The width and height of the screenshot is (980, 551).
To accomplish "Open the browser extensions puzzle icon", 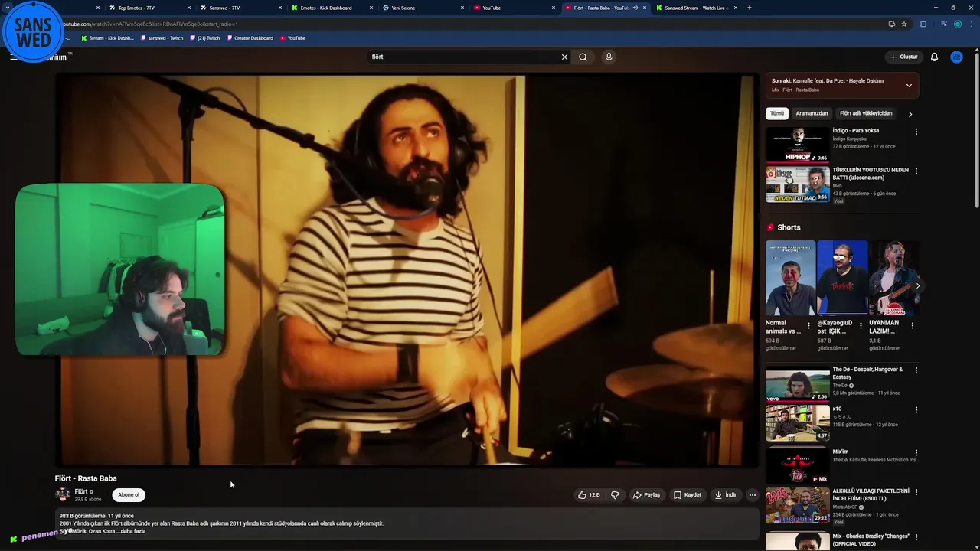I will click(x=923, y=24).
